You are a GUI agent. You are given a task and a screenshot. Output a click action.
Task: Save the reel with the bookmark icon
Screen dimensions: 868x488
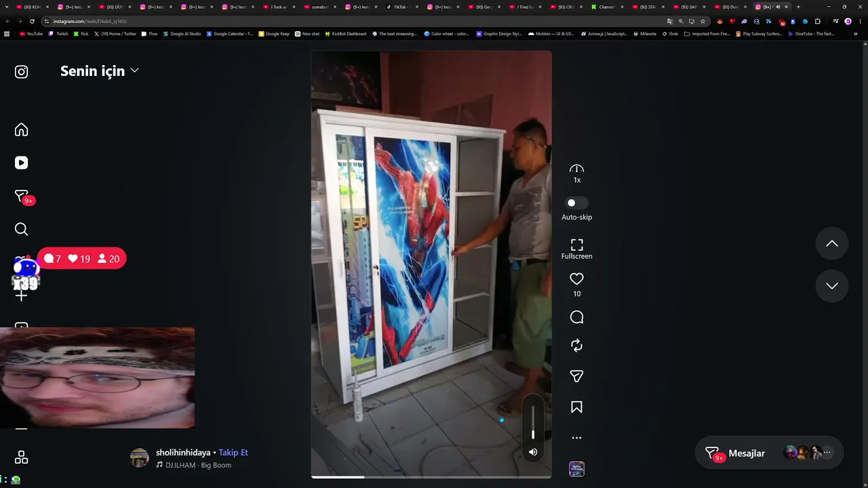coord(576,407)
